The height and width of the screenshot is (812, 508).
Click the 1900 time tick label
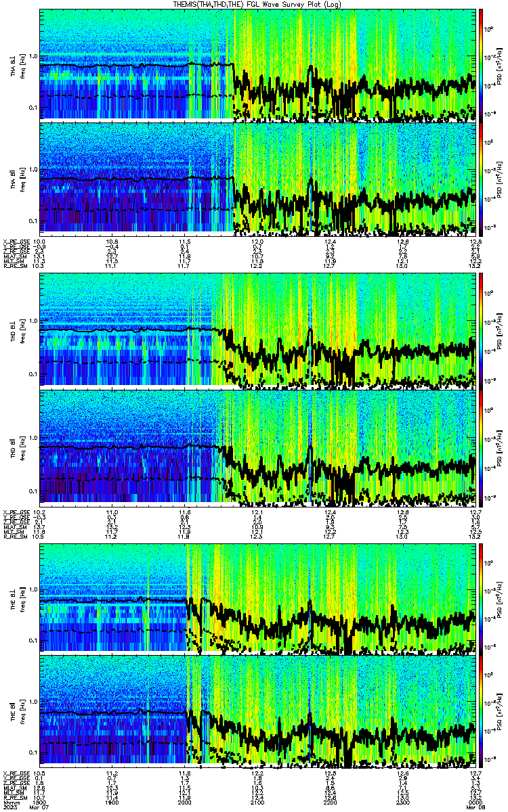(112, 802)
